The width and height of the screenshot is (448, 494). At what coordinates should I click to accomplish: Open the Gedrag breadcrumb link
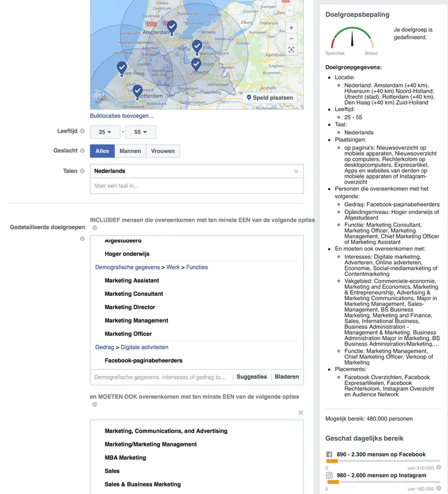coord(105,347)
